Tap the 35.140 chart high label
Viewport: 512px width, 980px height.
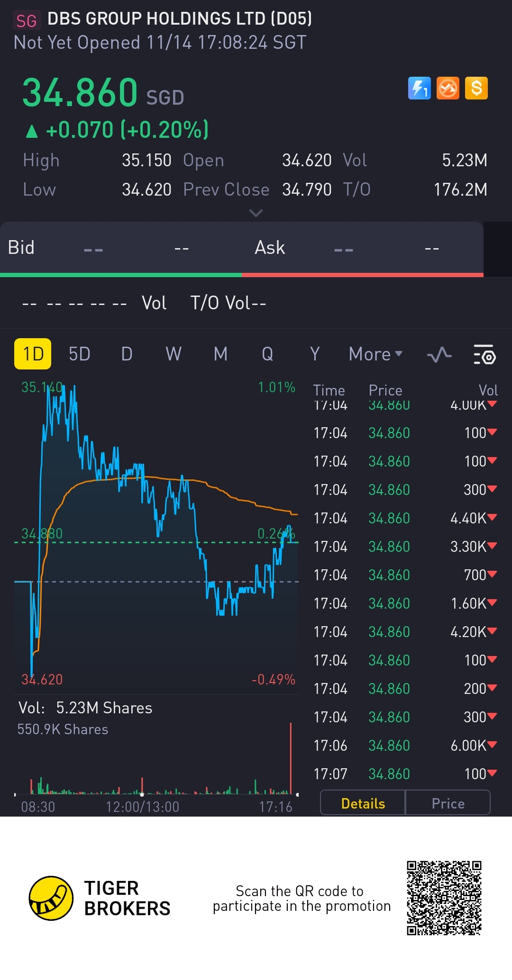42,387
